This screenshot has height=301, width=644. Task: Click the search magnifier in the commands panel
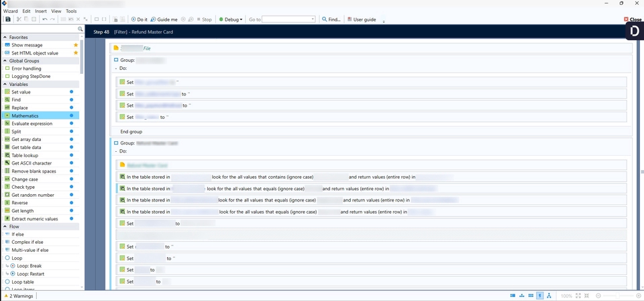(80, 30)
